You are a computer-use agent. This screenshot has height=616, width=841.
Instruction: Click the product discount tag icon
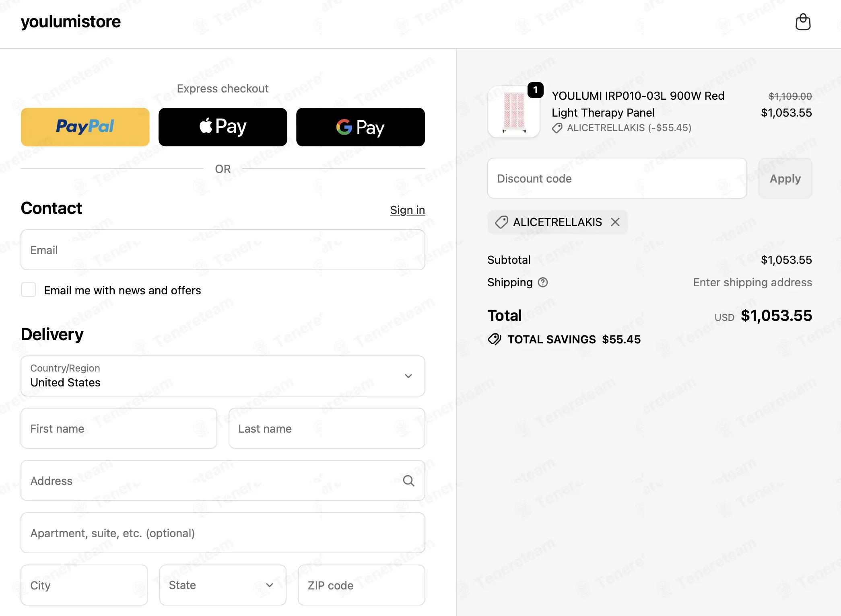pos(557,128)
